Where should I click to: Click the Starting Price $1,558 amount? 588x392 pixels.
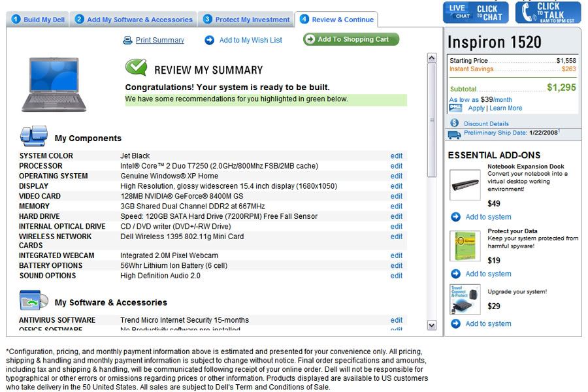click(566, 60)
